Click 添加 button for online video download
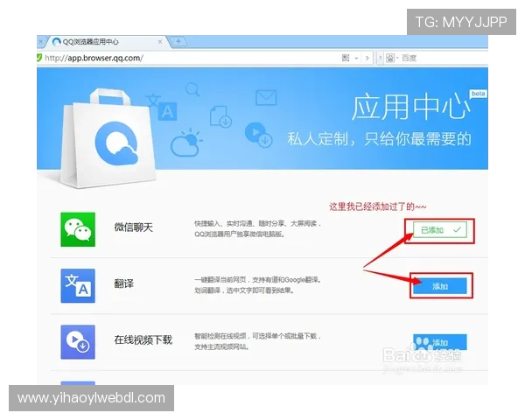 pos(439,342)
